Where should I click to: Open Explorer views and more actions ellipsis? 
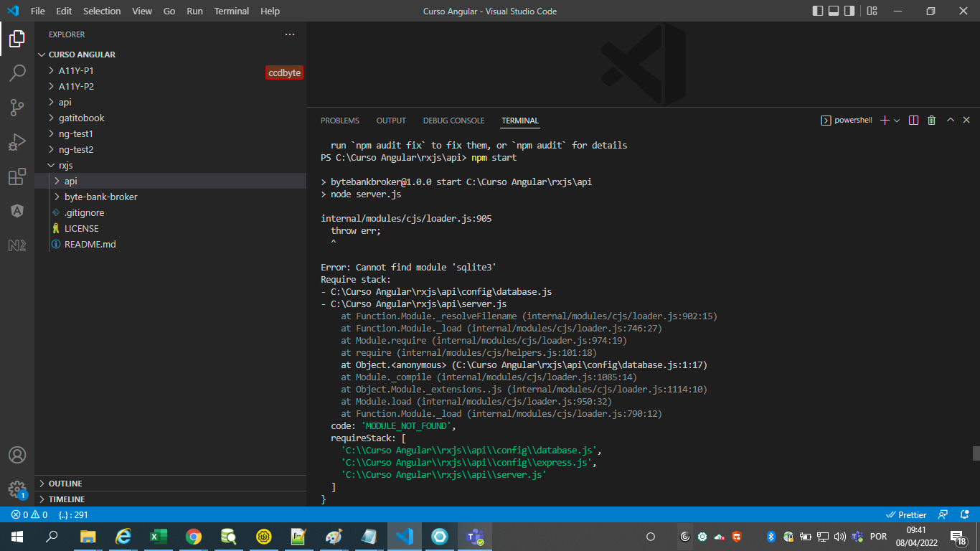pos(290,34)
